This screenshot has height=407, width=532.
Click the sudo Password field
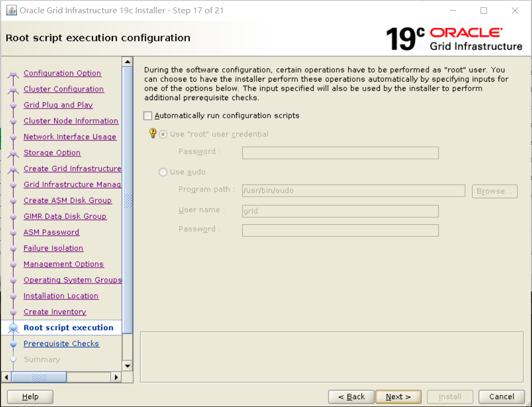coord(340,231)
